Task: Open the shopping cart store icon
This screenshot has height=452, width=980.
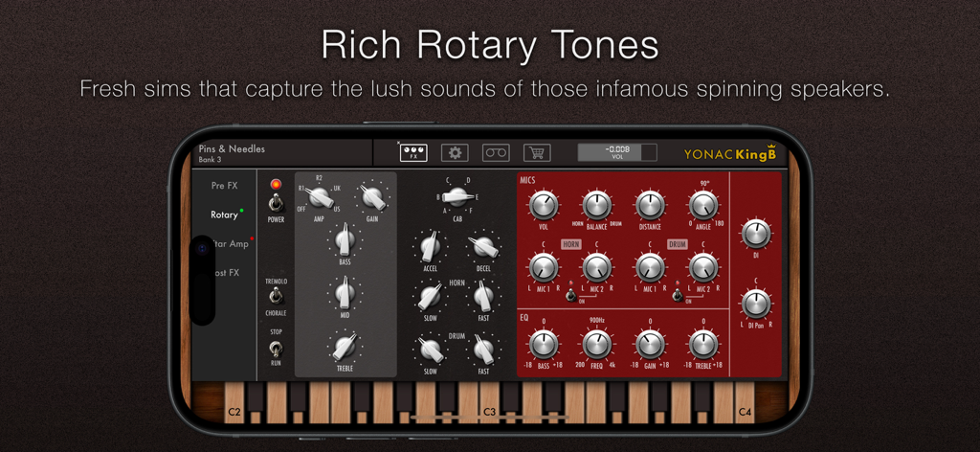Action: (536, 152)
